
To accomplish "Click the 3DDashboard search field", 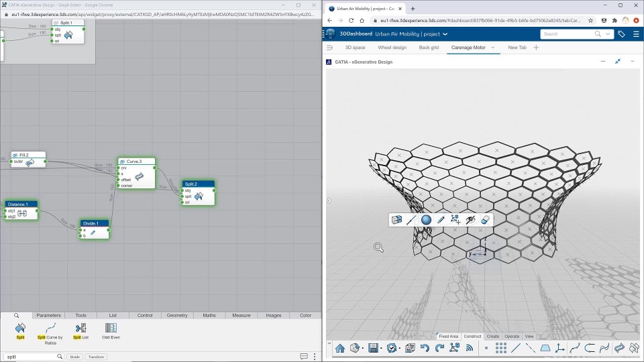I will [568, 34].
